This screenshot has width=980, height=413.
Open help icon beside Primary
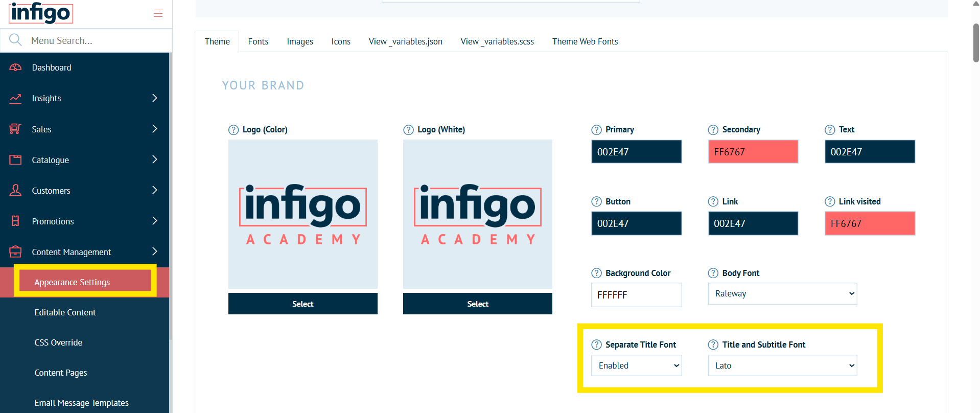point(596,130)
